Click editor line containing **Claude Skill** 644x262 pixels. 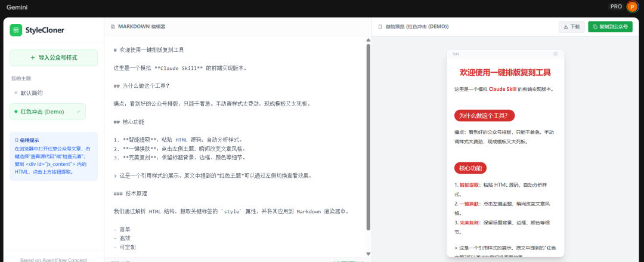point(180,68)
